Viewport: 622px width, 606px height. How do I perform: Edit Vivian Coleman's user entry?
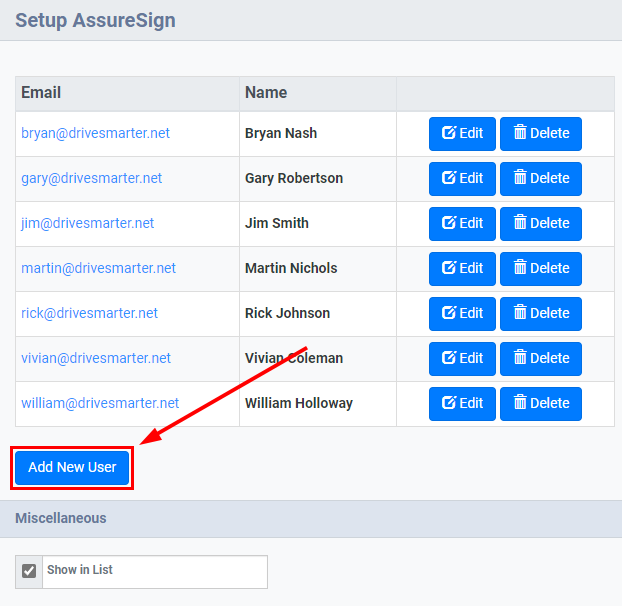pos(462,359)
